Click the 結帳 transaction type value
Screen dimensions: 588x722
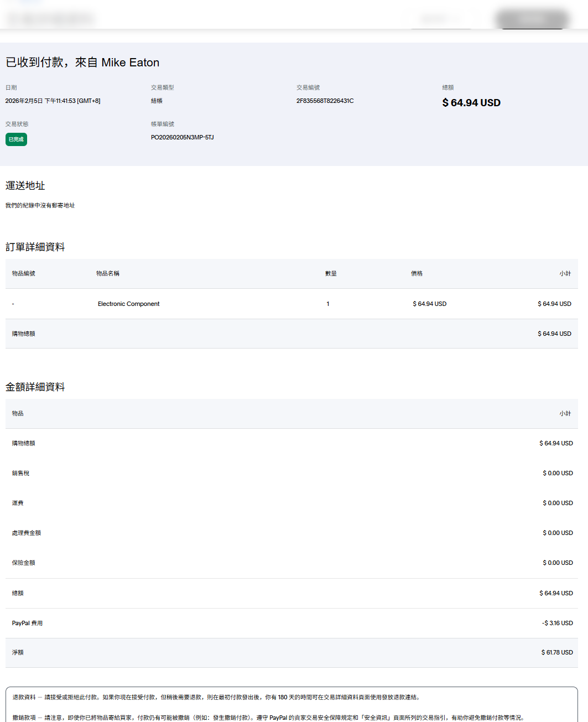[x=157, y=101]
